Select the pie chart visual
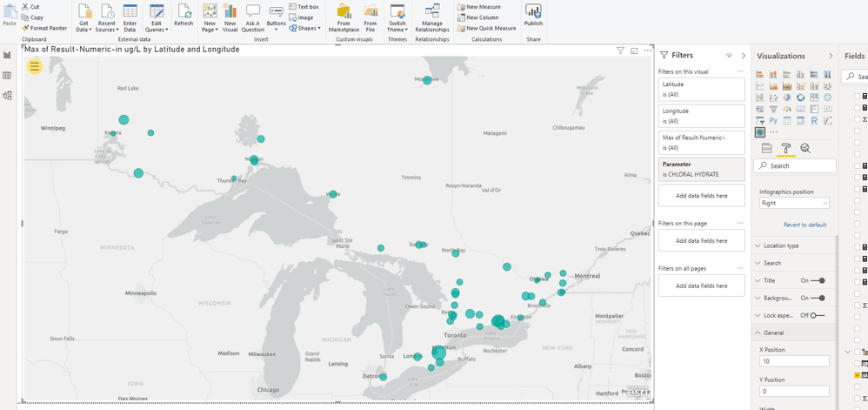Image resolution: width=868 pixels, height=410 pixels. coord(786,97)
